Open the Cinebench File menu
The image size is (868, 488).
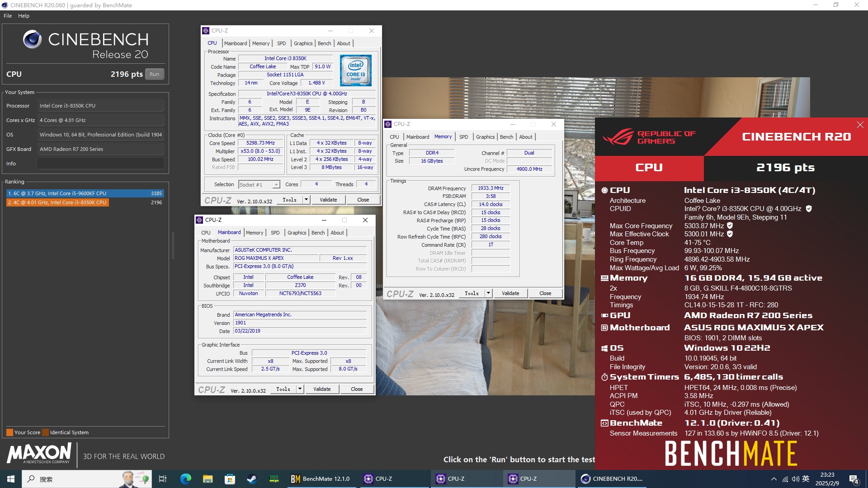point(8,16)
